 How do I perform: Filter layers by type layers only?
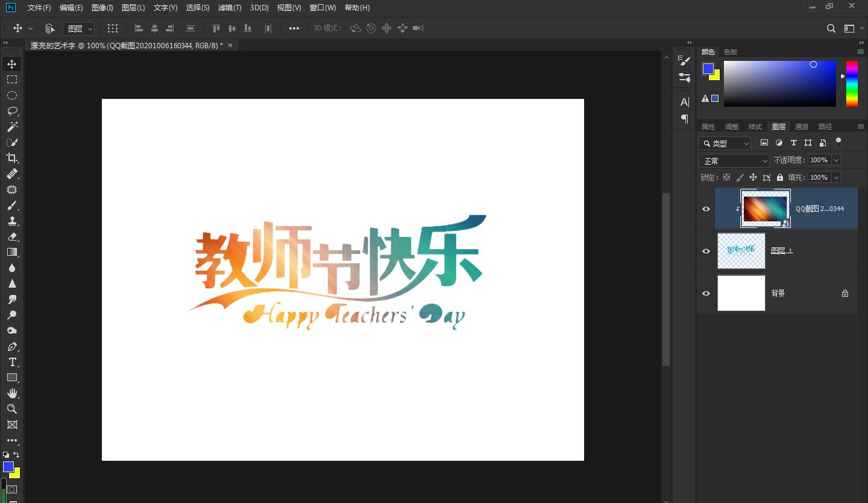point(794,142)
